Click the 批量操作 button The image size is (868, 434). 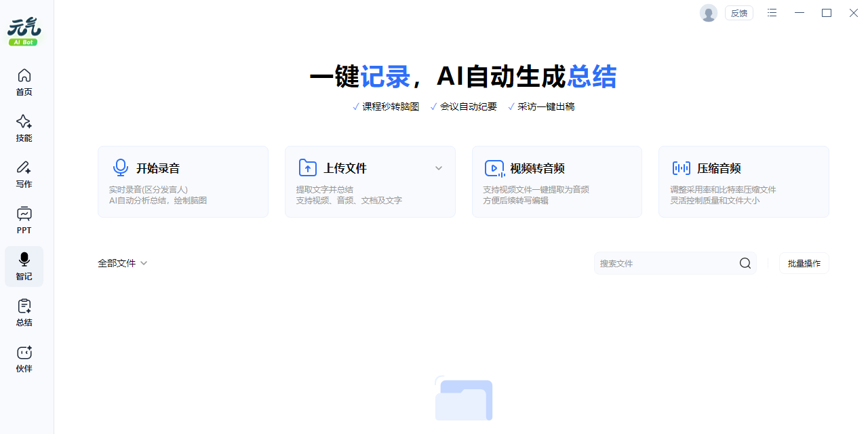click(x=804, y=262)
